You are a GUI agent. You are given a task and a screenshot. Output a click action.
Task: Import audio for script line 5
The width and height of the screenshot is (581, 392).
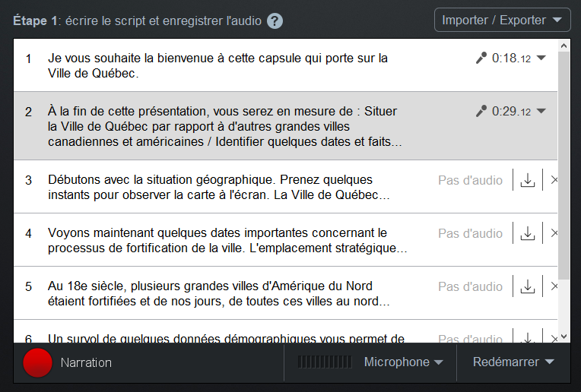pyautogui.click(x=528, y=287)
